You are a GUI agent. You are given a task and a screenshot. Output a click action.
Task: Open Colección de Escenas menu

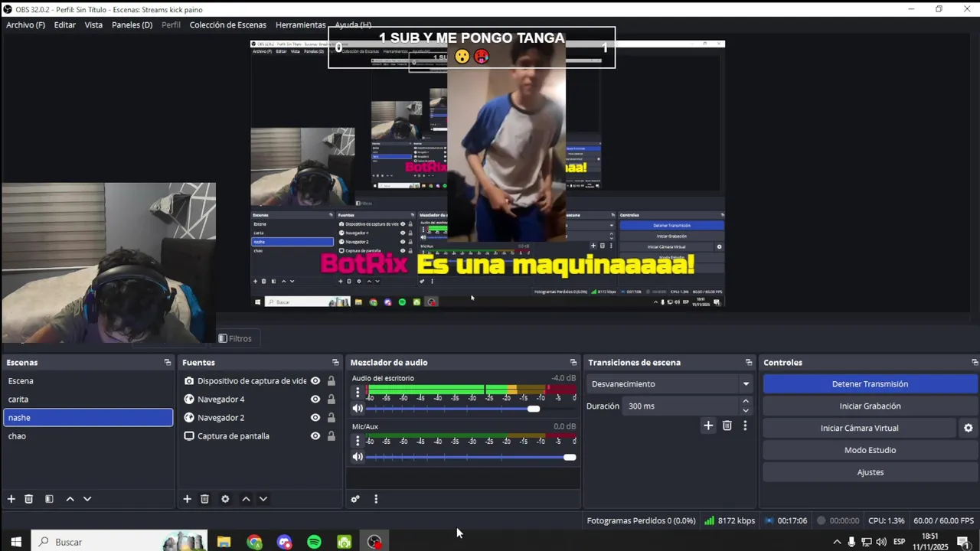coord(228,25)
